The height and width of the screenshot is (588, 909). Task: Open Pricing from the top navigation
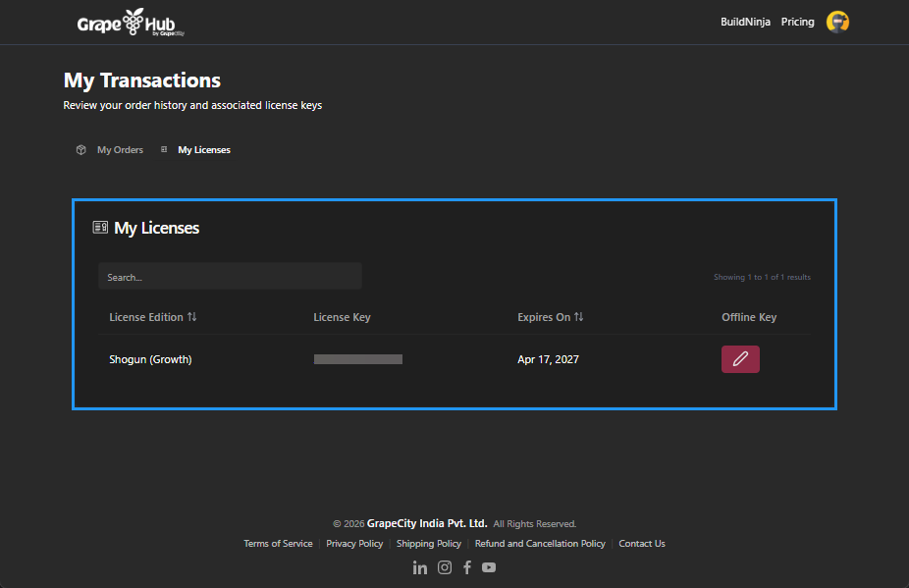[797, 21]
